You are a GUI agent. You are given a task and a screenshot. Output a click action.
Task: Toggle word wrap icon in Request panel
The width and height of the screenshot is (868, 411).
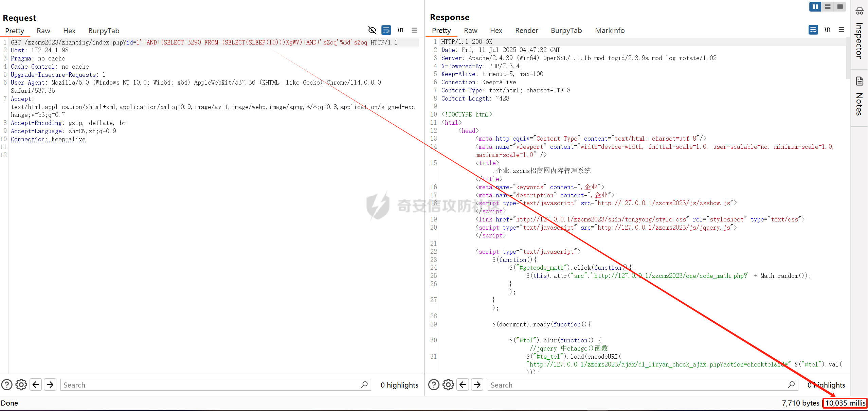pos(386,30)
